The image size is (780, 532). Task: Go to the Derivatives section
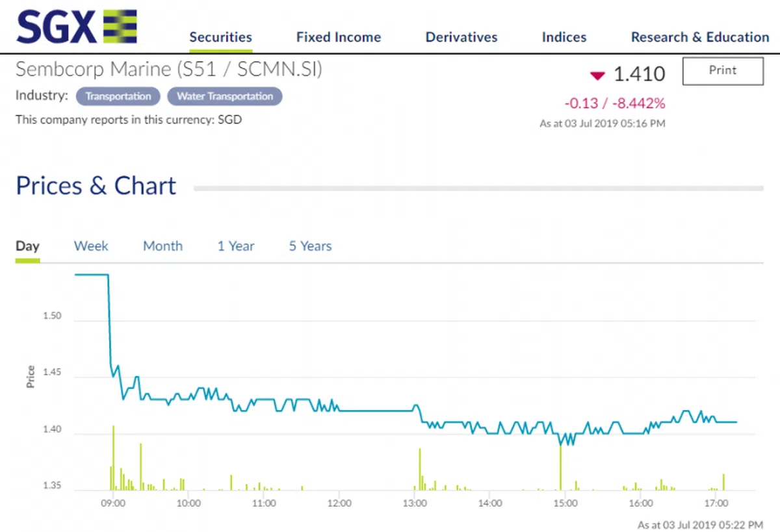coord(461,37)
